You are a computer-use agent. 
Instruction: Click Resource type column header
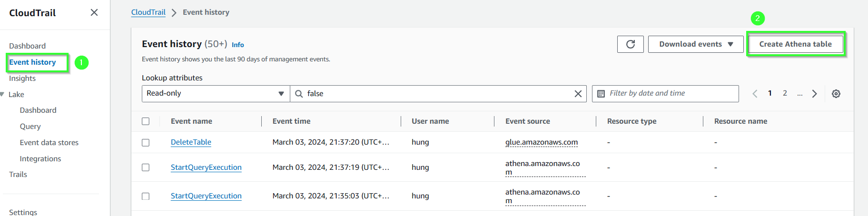[631, 121]
